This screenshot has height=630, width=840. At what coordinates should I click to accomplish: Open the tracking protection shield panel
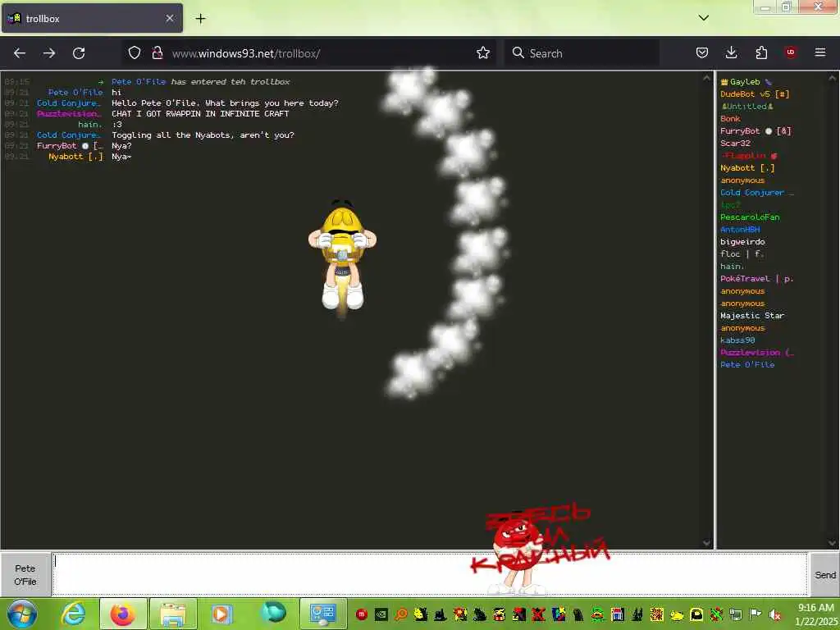click(135, 53)
